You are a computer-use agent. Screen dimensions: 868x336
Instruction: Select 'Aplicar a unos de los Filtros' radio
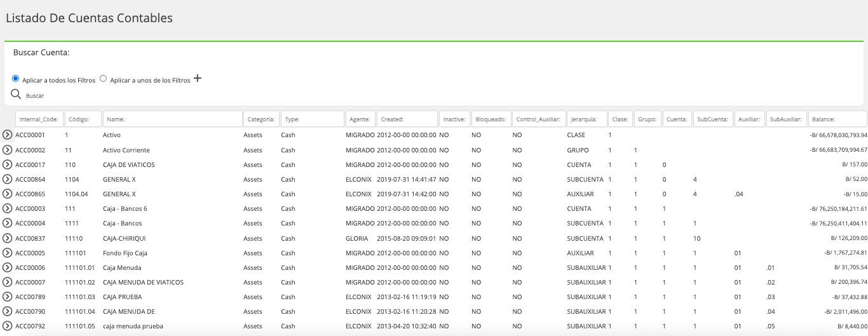point(104,79)
